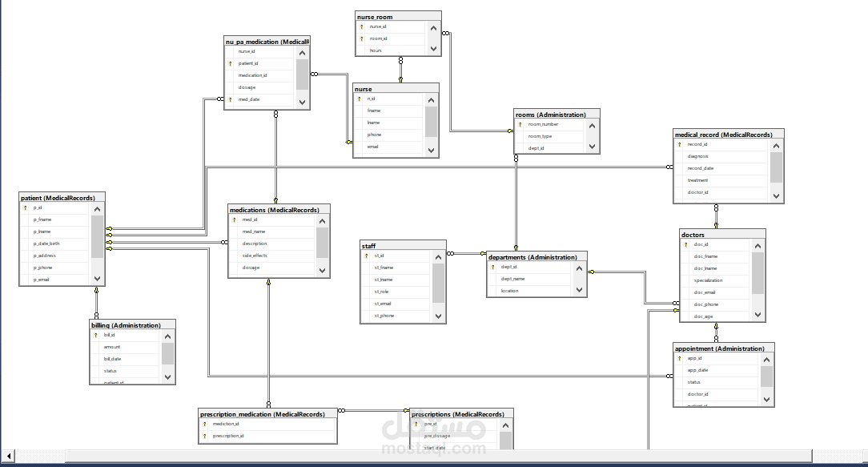Screen dimensions: 868x467
Task: Select the location column in departments
Action: tap(529, 290)
